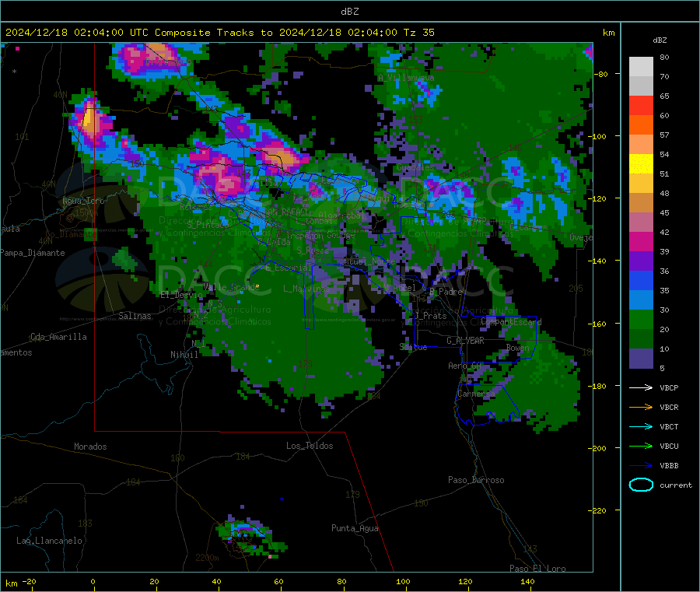Select the magenta 39-42 dBZ swatch
The image size is (700, 592).
pyautogui.click(x=641, y=241)
